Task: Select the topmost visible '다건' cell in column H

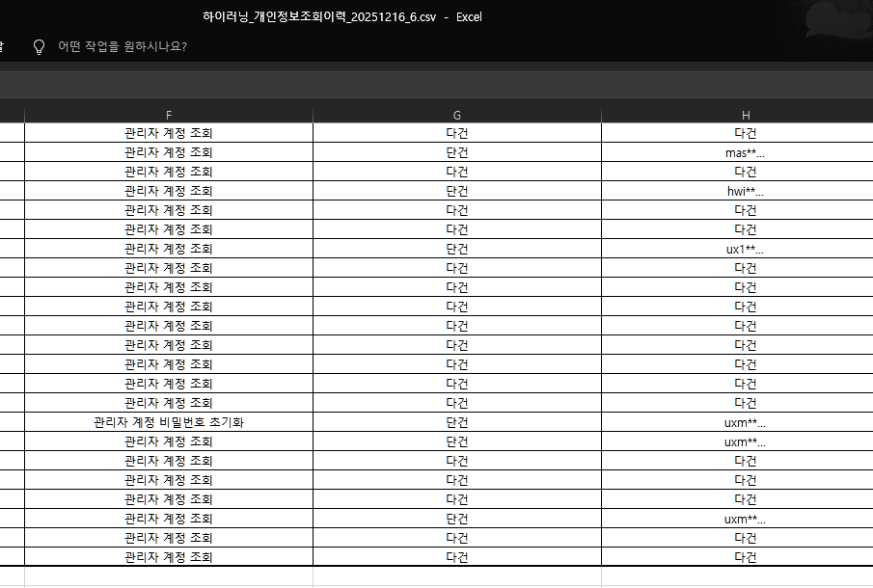Action: 745,133
